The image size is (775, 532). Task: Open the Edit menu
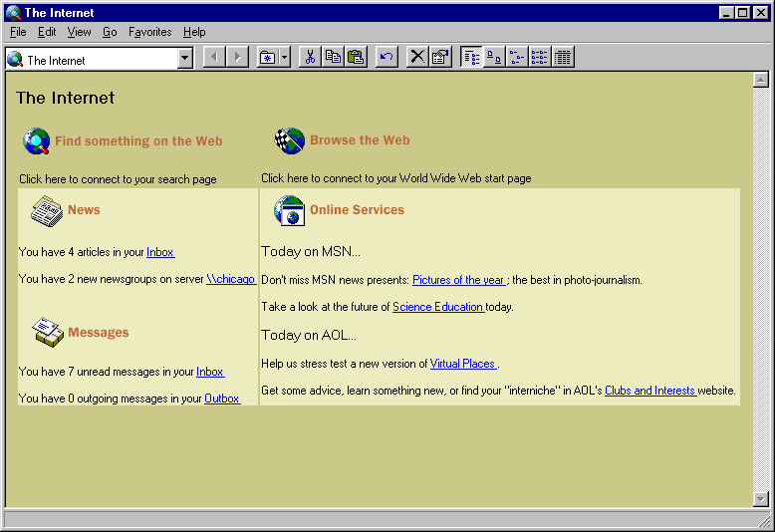click(47, 32)
